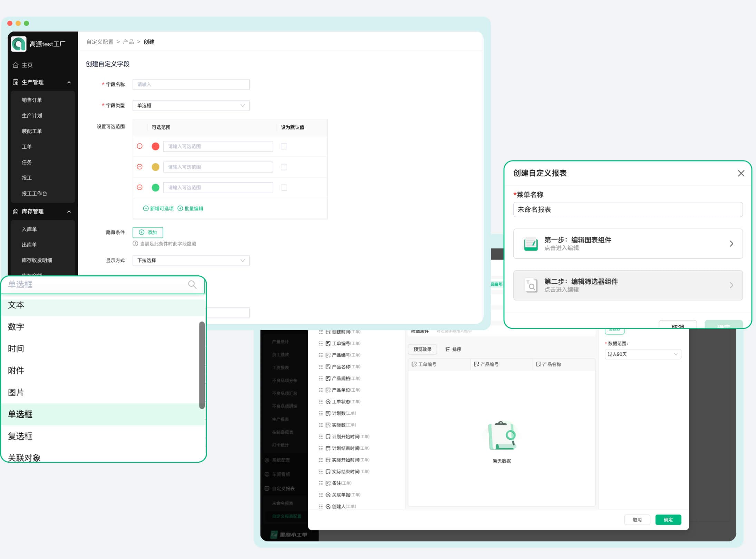Enable default checkbox for green option

[284, 188]
